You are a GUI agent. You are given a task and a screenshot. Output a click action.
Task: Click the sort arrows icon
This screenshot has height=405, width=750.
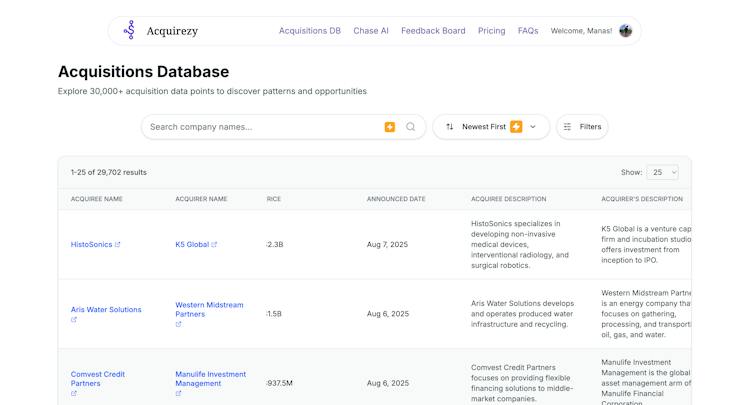450,127
